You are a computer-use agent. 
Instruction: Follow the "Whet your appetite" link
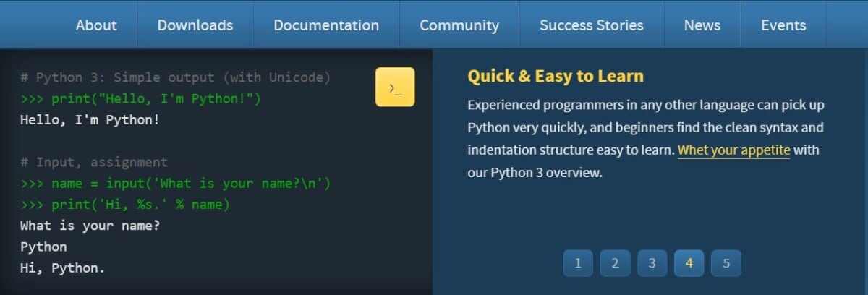(x=733, y=150)
